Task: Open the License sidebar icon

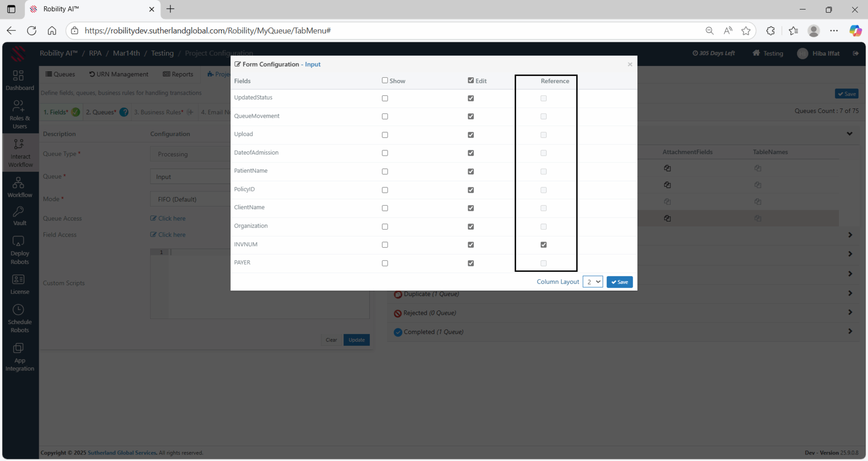Action: [x=18, y=280]
